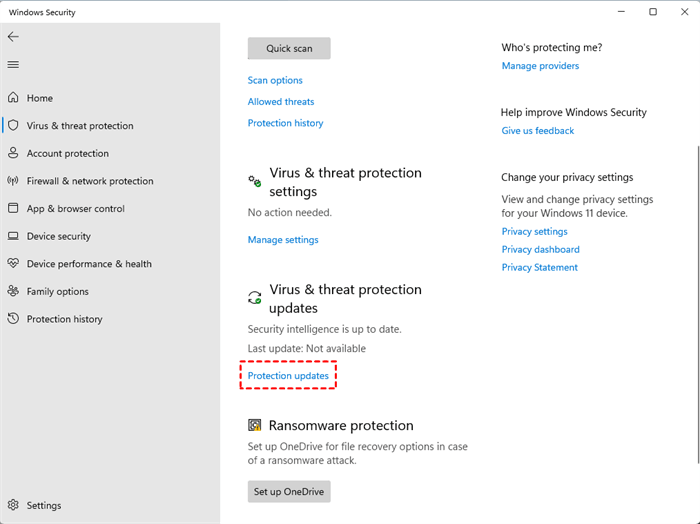Toggle the hamburger navigation menu
This screenshot has width=700, height=524.
pyautogui.click(x=13, y=65)
